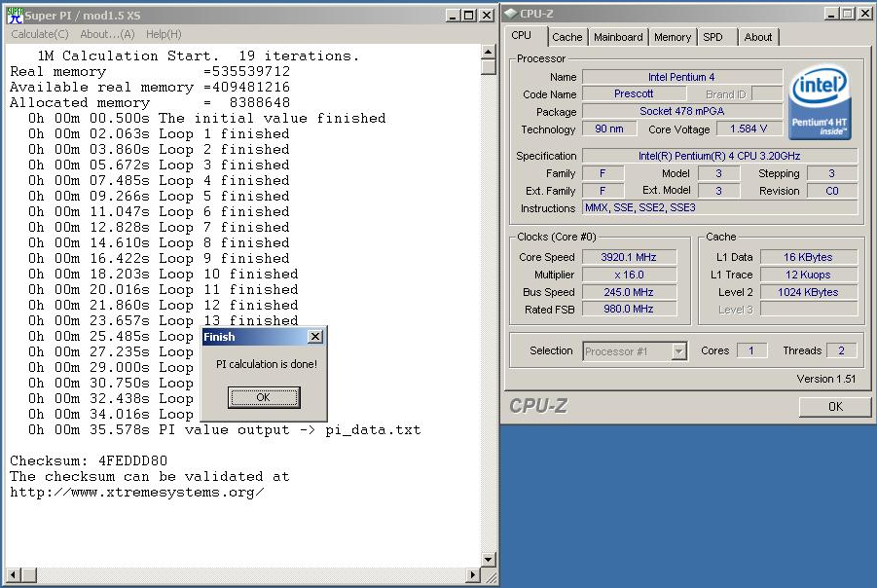Click the 'Allocated memory = 8388648' line

pos(150,103)
